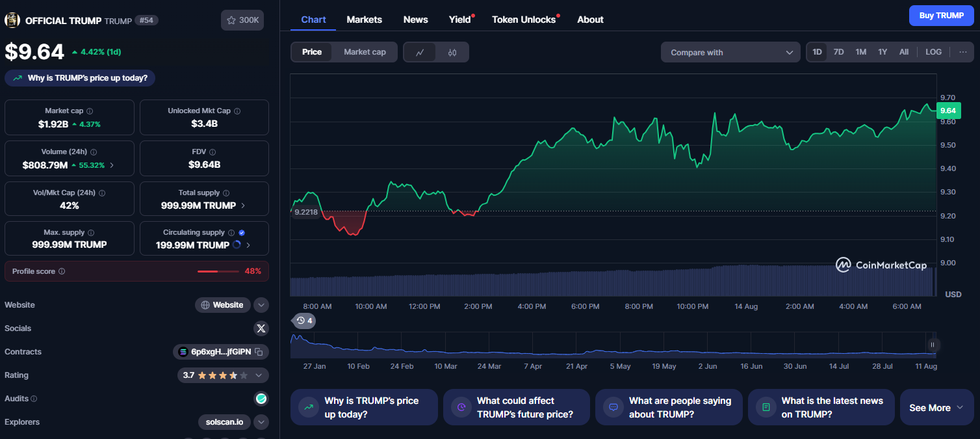Click the circulating supply pie progress icon
The height and width of the screenshot is (439, 980).
coord(237,245)
